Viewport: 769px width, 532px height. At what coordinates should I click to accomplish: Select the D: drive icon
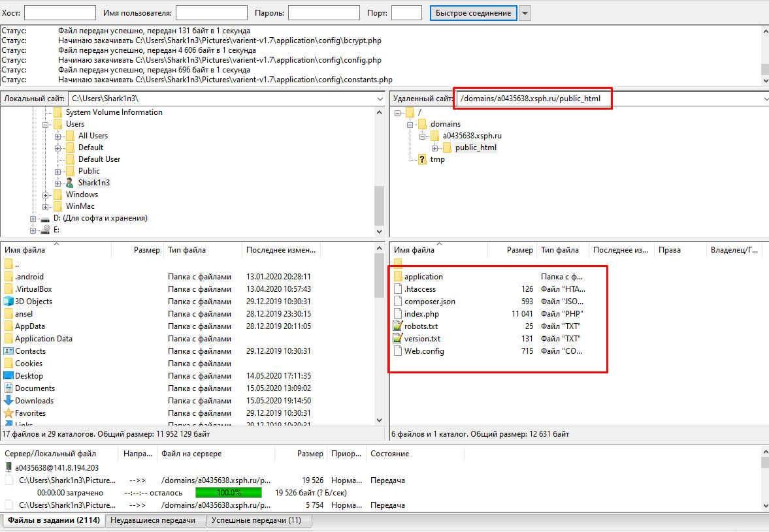click(x=45, y=218)
